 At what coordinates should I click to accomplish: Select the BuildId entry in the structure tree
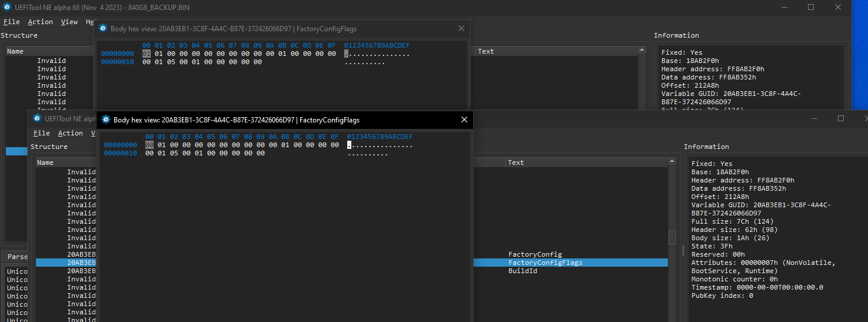523,271
